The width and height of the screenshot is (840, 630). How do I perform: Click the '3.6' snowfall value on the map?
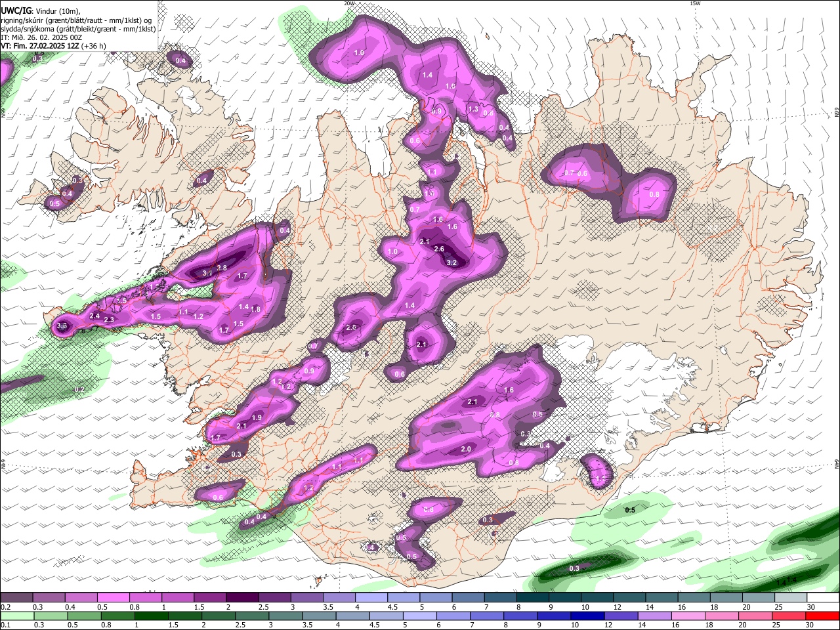pos(62,325)
